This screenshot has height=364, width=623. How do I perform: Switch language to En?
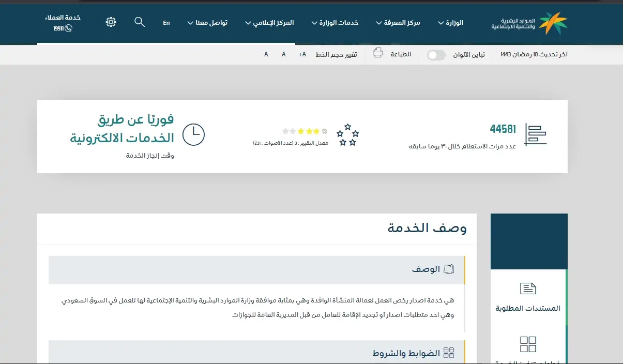click(166, 23)
